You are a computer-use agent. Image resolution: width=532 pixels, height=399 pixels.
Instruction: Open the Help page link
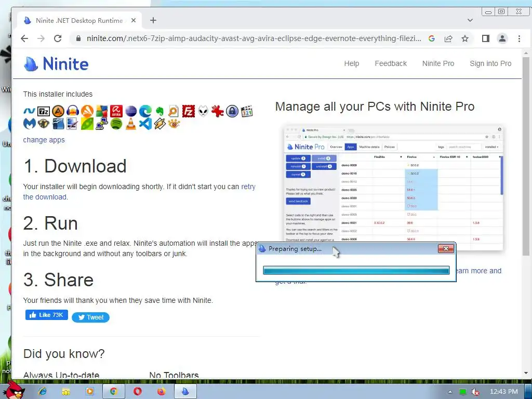point(352,63)
